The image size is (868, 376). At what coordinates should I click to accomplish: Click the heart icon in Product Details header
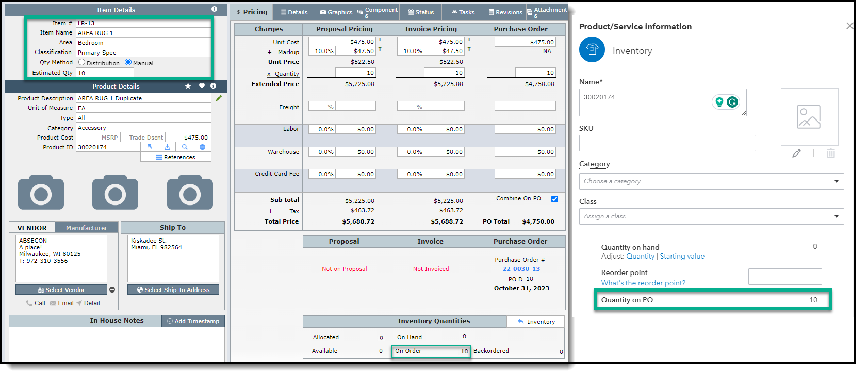pos(202,86)
